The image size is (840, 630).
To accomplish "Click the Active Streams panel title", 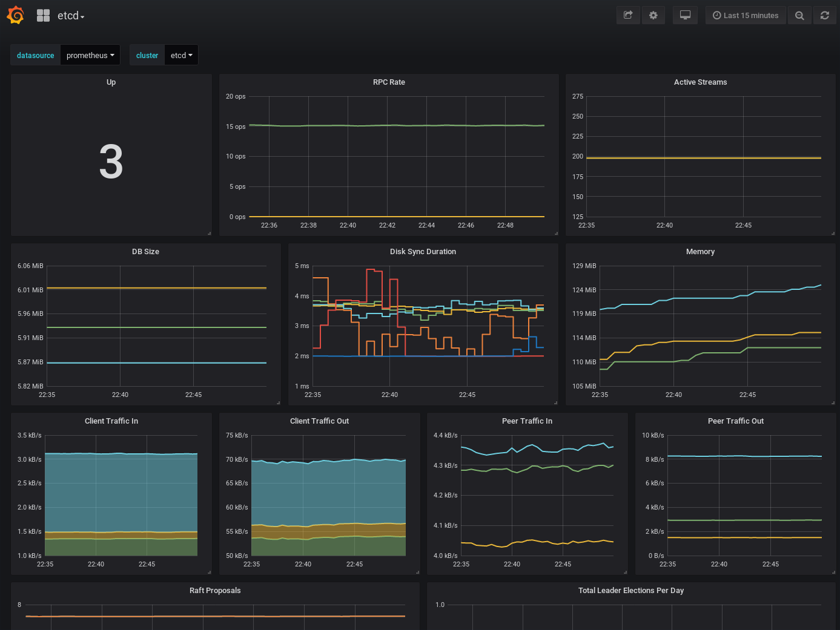I will tap(700, 82).
